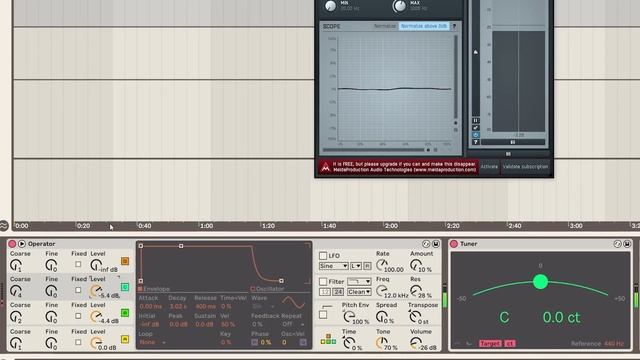Click the Tone knob at 70 %
This screenshot has height=360, width=640.
(x=382, y=343)
